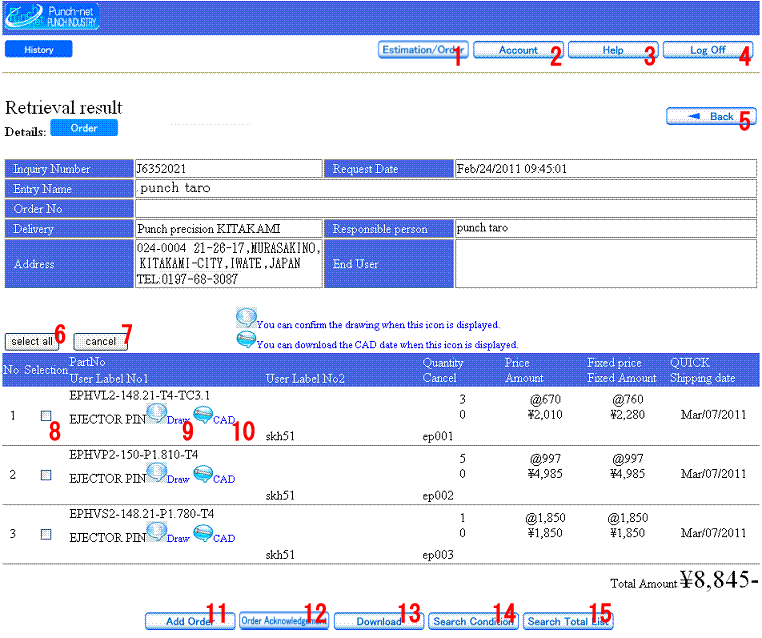Click Draw link in row 3
This screenshot has height=638, width=762.
178,538
